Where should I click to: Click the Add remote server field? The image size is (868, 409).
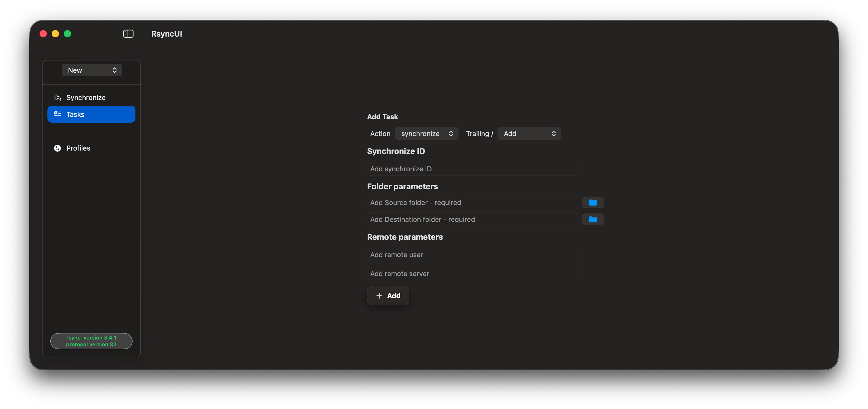tap(472, 274)
